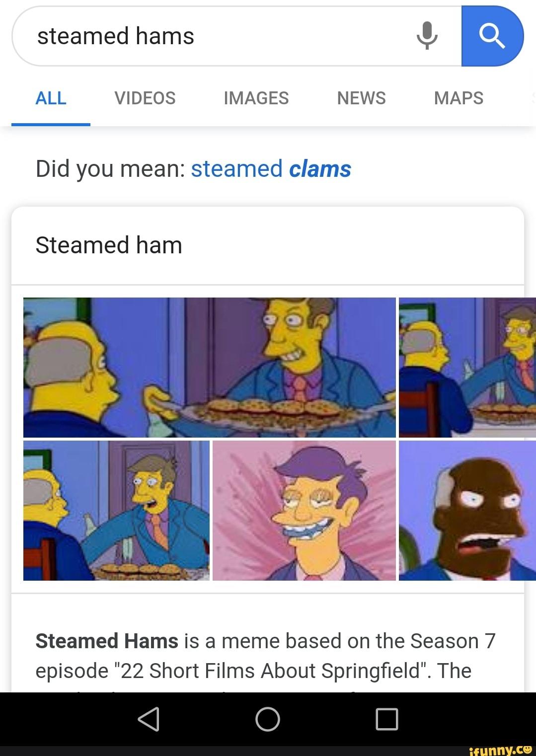Switch to the VIDEOS tab
536x756 pixels.
coord(145,98)
